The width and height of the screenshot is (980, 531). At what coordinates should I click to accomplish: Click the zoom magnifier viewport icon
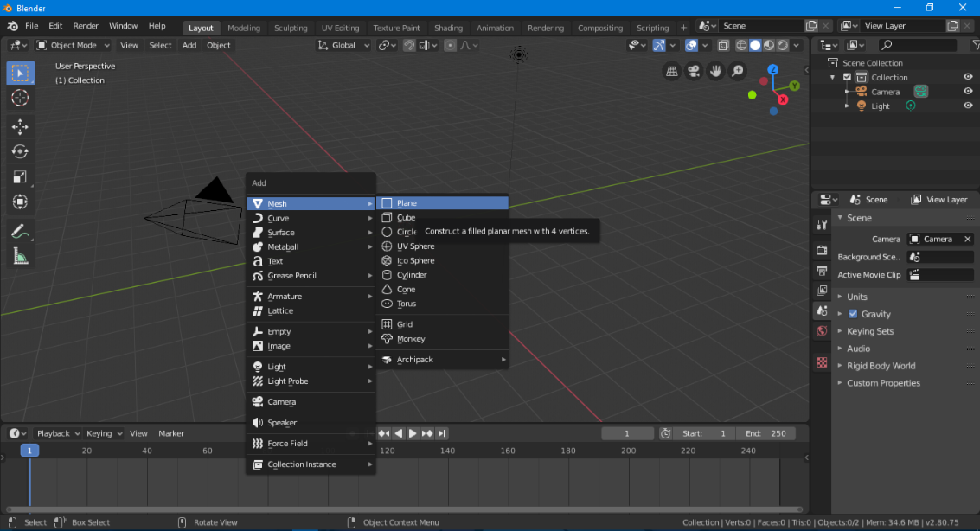coord(738,72)
